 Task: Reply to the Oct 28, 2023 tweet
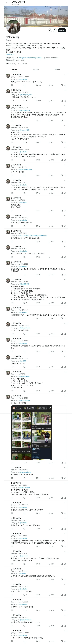[12, 101]
